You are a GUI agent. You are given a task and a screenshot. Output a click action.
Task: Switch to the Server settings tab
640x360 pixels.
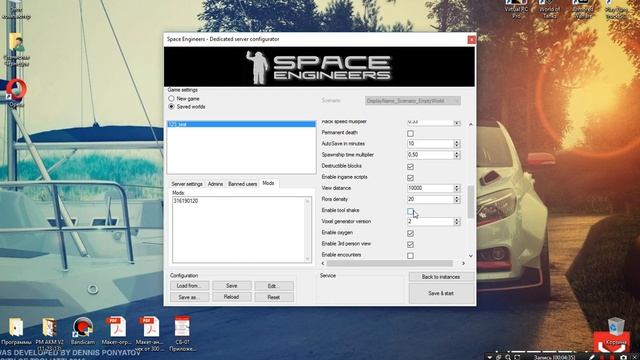click(187, 184)
